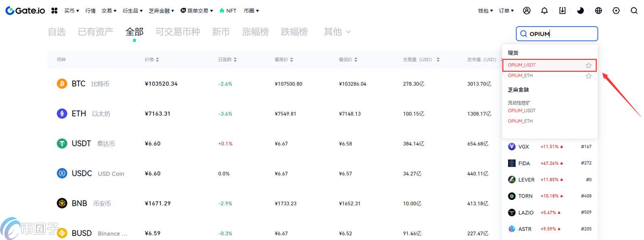Click the LEVER coin icon
Screen dimensions: 644x240
click(512, 179)
